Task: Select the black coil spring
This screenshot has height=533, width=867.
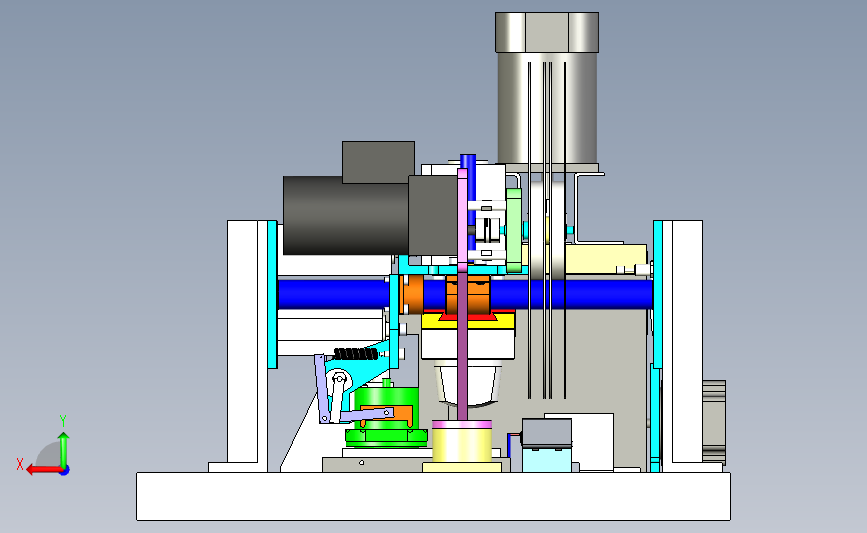Action: pos(356,354)
